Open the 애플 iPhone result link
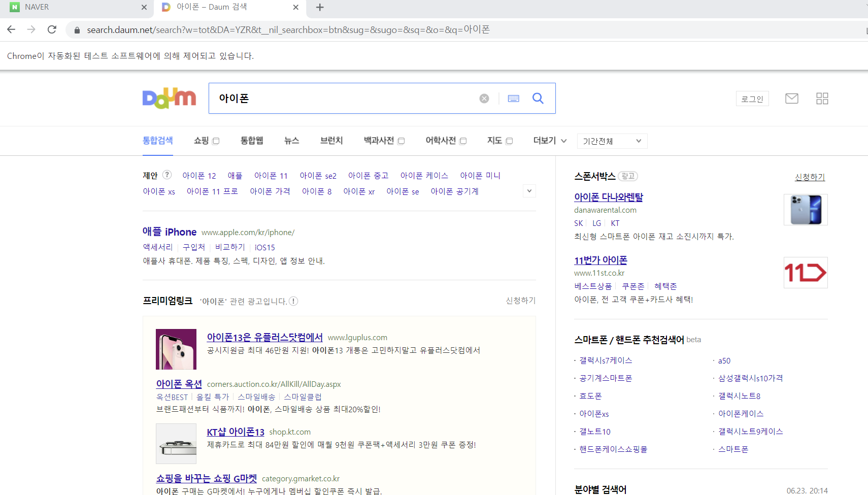The height and width of the screenshot is (495, 868). tap(170, 232)
